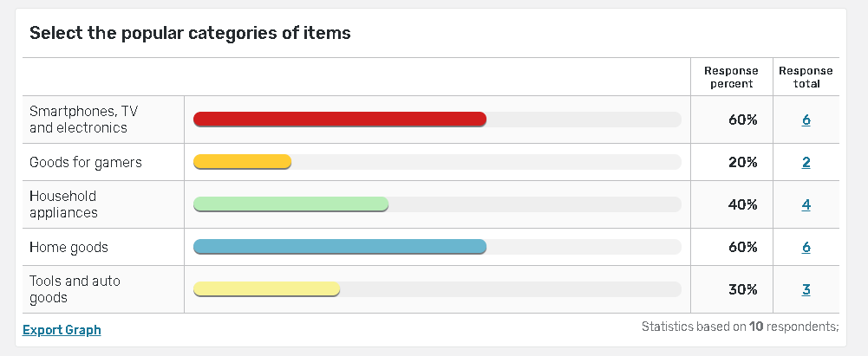Click the Home goods row label
This screenshot has height=356, width=868.
pyautogui.click(x=69, y=247)
